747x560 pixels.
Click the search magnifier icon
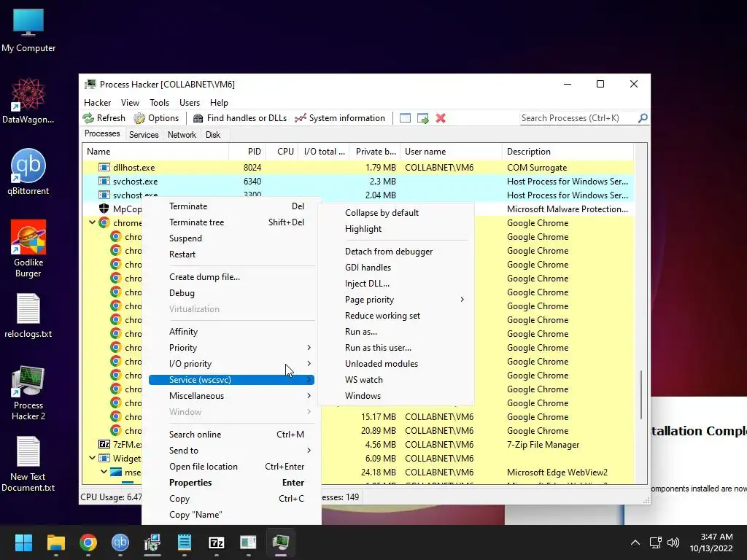643,117
